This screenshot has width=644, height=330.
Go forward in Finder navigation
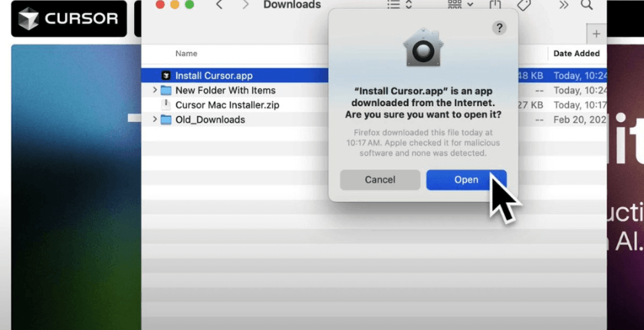coord(245,5)
